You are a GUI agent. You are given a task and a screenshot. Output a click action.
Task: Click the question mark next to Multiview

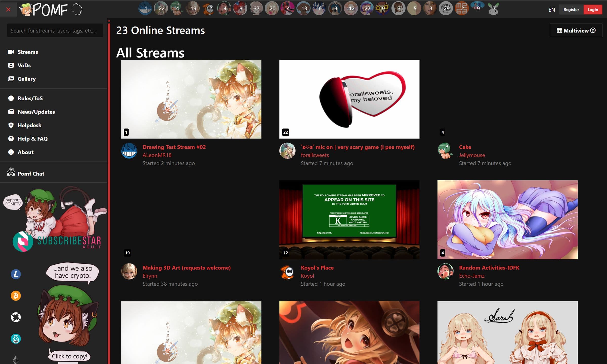pyautogui.click(x=593, y=30)
